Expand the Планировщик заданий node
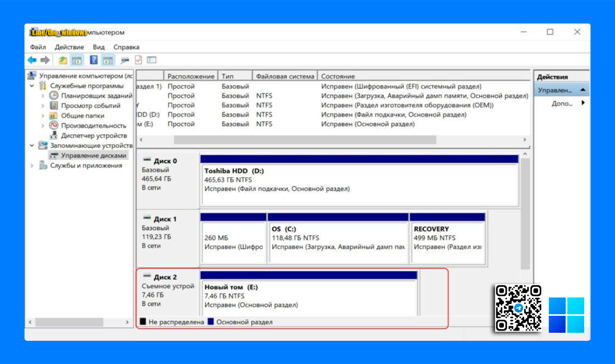 [43, 96]
